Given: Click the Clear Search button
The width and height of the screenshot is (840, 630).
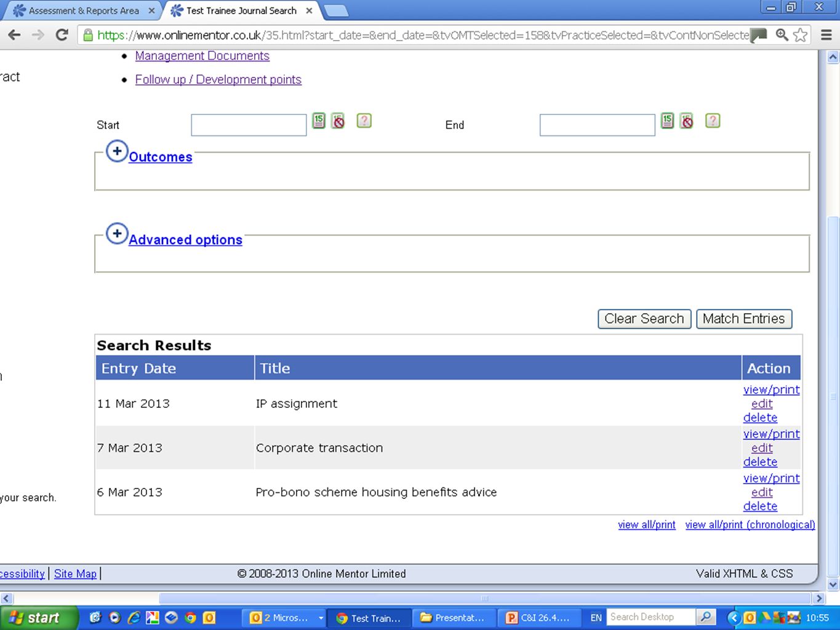Looking at the screenshot, I should 644,319.
